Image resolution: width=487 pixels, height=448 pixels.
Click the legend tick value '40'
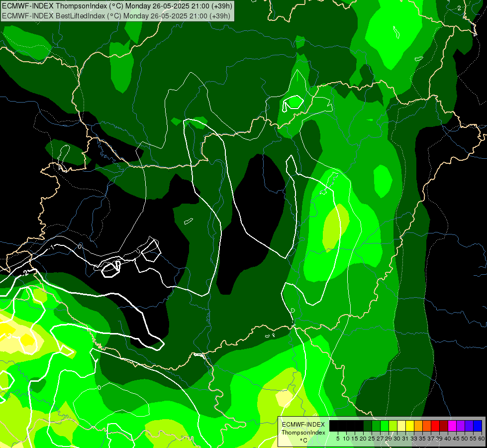(448, 439)
